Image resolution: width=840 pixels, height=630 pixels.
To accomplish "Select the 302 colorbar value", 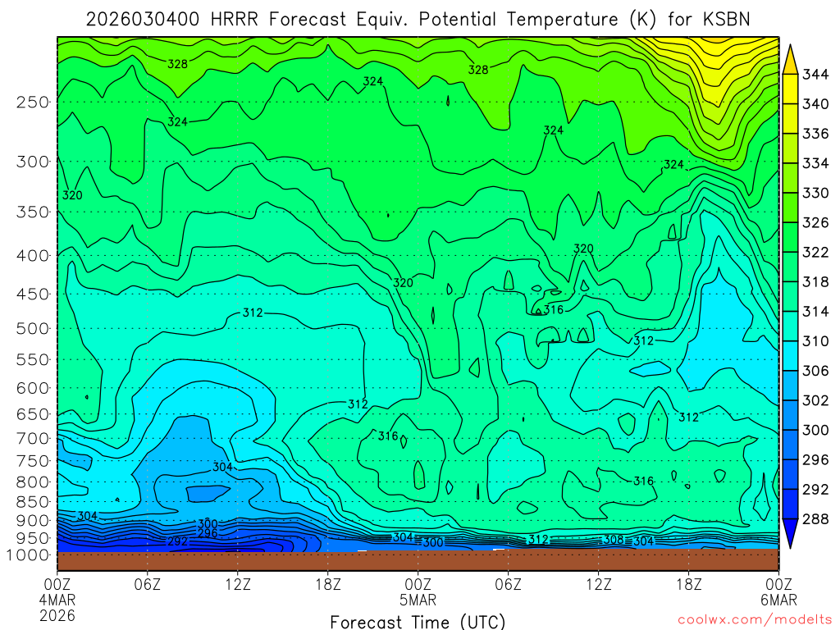I will tap(815, 400).
